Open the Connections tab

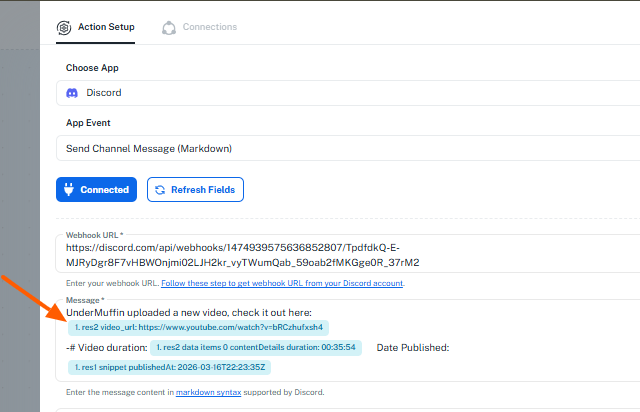(209, 27)
